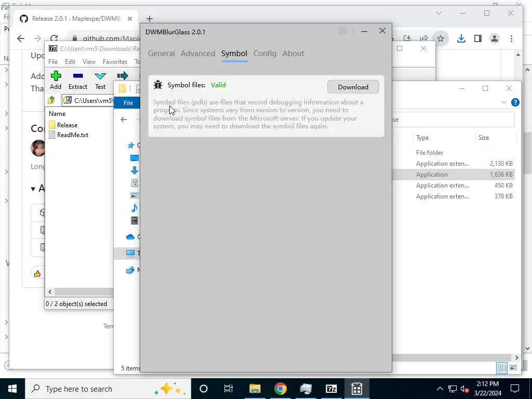Open the General tab in DWMBlurGlass

tap(161, 54)
